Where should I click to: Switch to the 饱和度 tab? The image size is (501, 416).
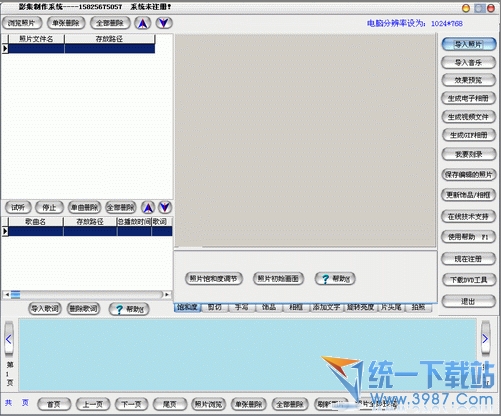[x=187, y=307]
